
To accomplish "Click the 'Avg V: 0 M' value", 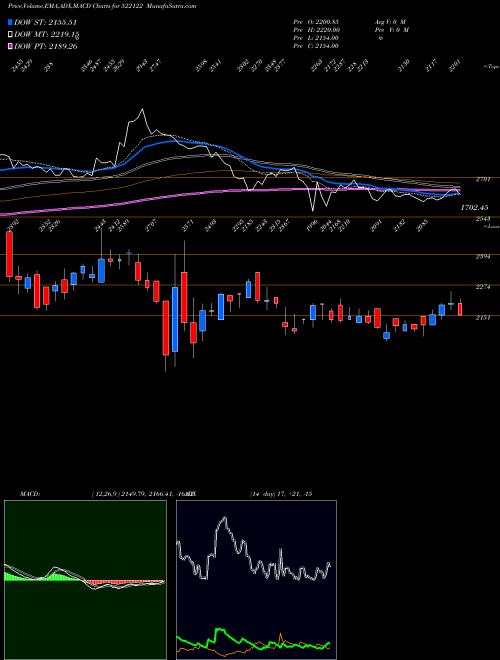I will (x=390, y=22).
